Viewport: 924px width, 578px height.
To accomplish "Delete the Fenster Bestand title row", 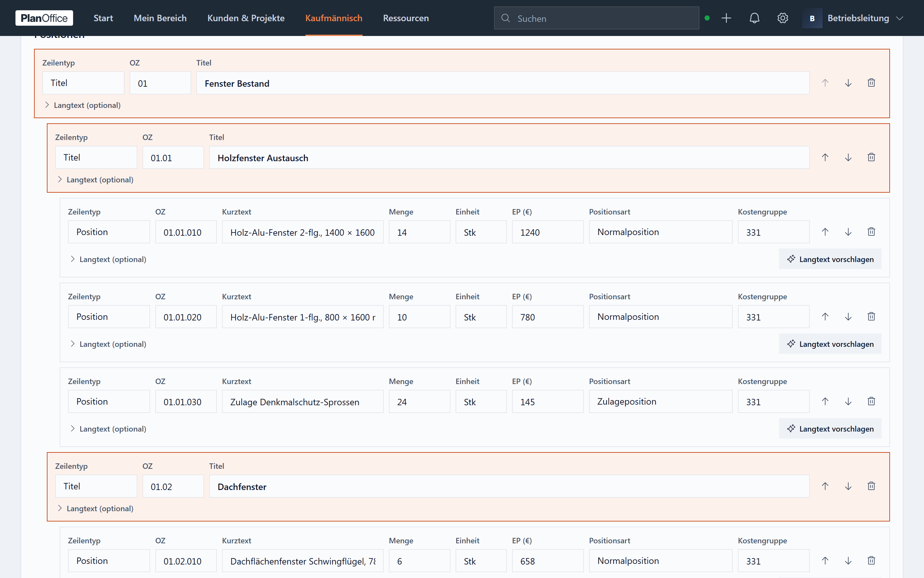I will [x=871, y=83].
